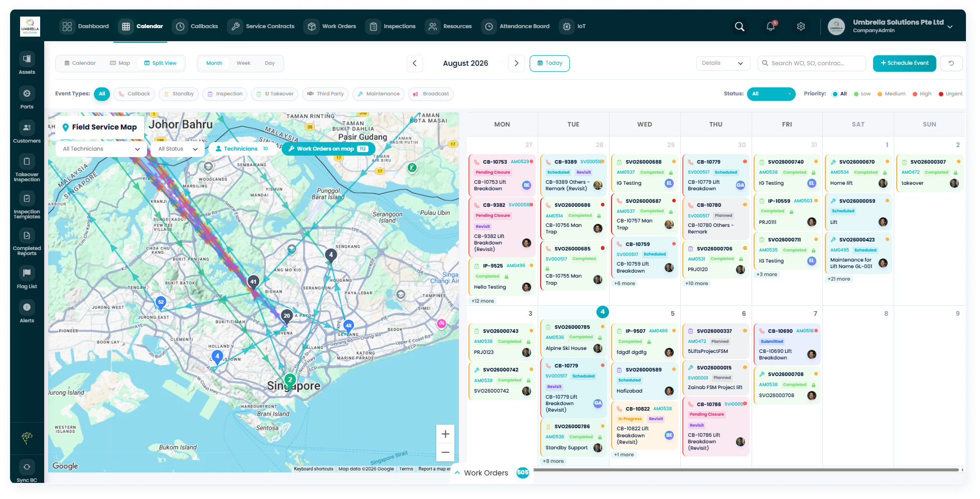
Task: Zoom in on the map
Action: tap(445, 434)
